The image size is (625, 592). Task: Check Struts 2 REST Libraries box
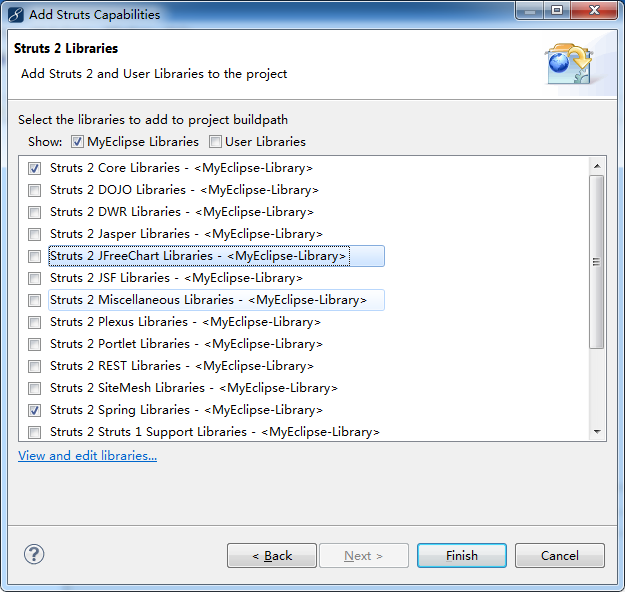tap(35, 366)
